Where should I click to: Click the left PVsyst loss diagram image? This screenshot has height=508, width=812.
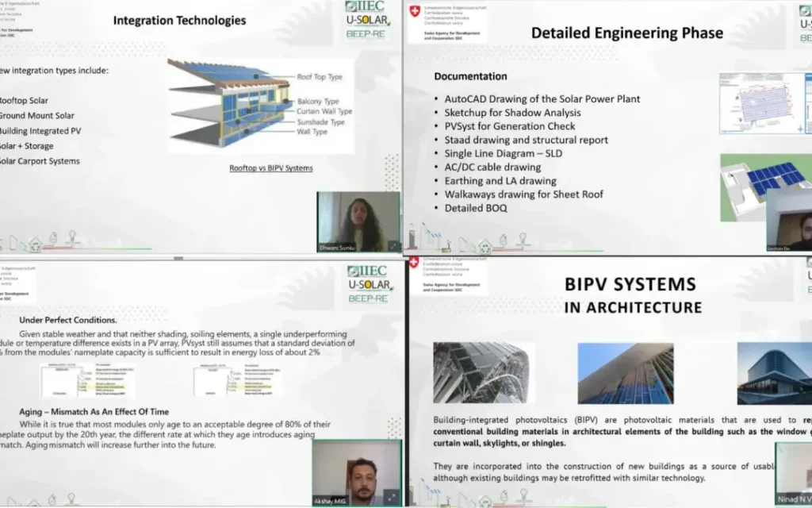(x=88, y=380)
